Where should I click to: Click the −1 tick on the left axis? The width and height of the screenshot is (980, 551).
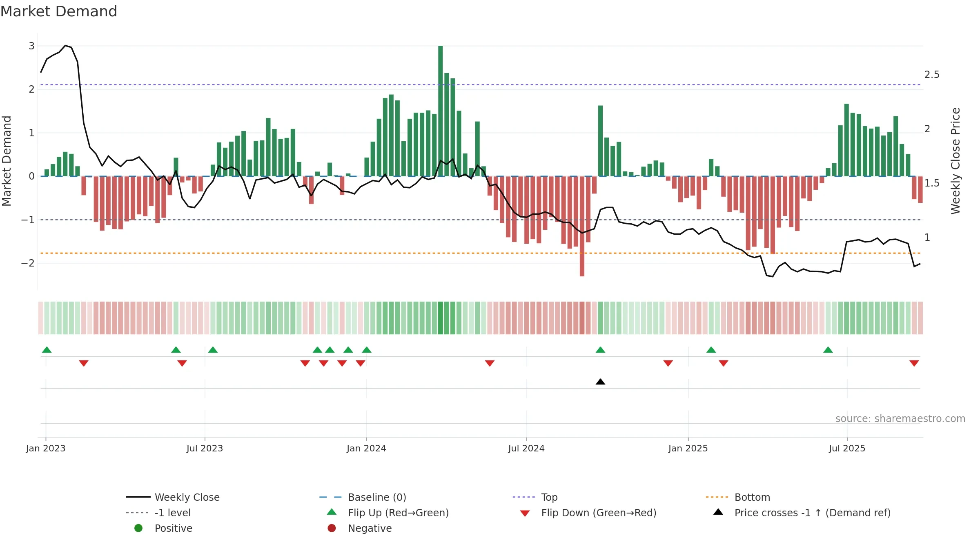(x=28, y=220)
